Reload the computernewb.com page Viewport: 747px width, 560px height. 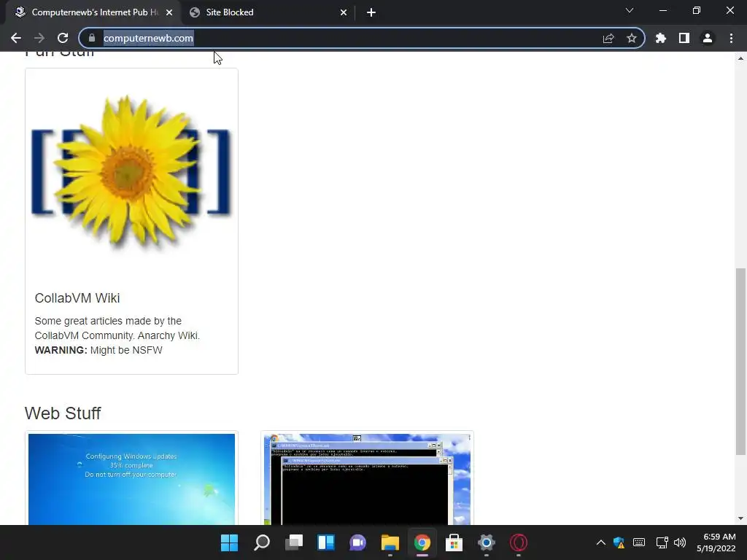[63, 38]
